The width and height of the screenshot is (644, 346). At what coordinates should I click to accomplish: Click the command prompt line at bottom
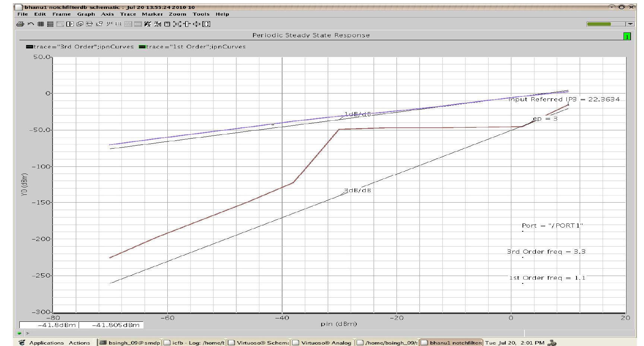274,333
